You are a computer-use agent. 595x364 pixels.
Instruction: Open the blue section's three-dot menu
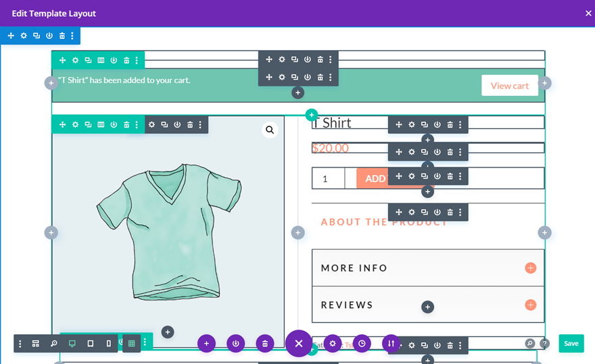tap(72, 36)
